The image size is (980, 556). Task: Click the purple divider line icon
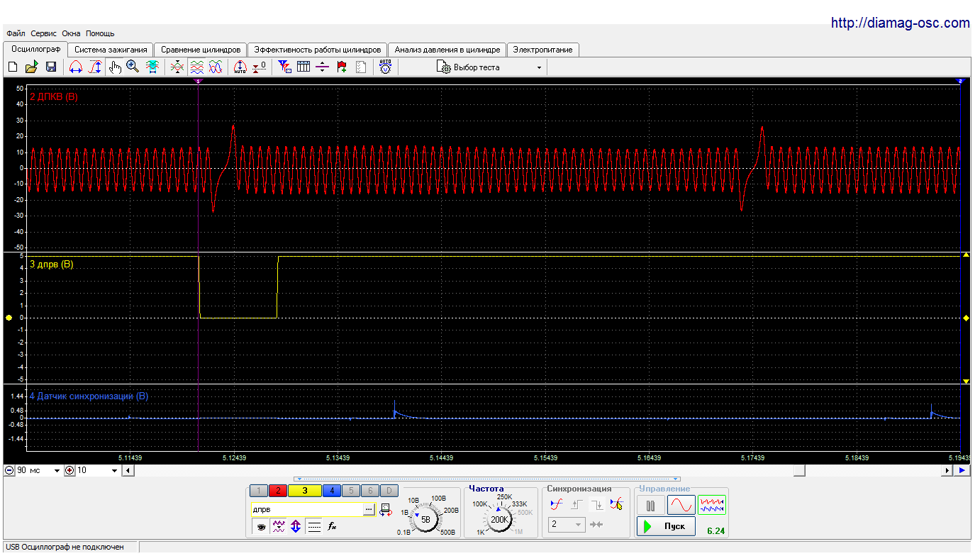click(323, 67)
